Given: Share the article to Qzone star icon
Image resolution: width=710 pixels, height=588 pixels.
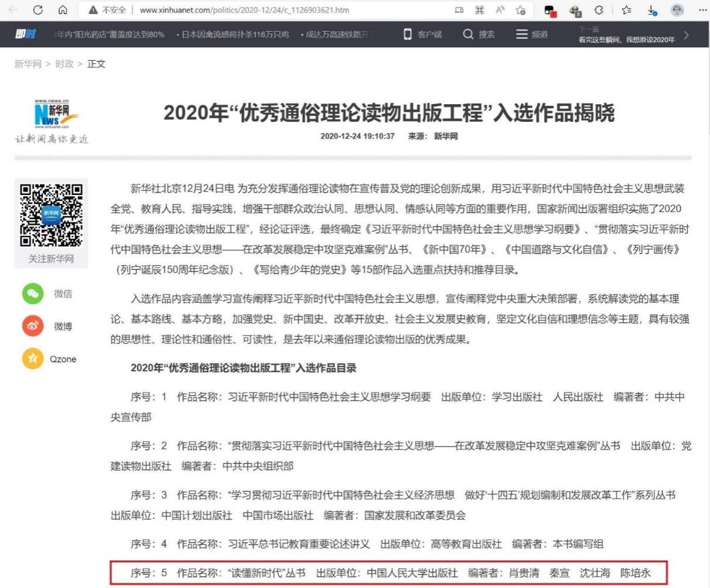Looking at the screenshot, I should point(33,358).
